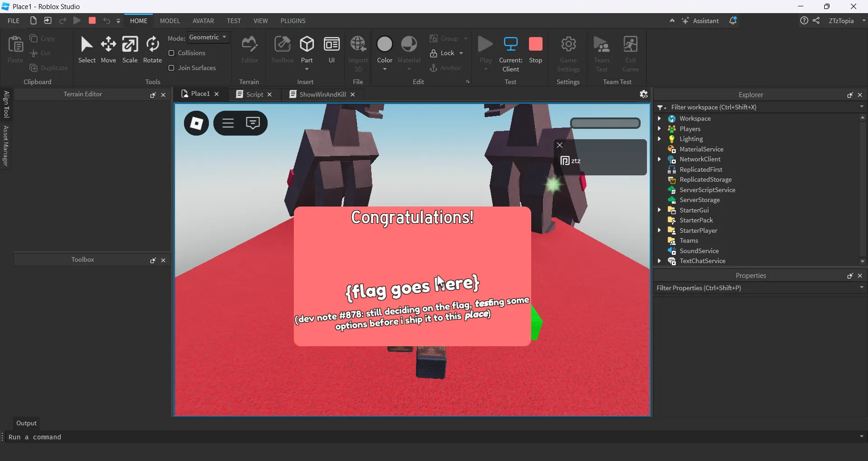The width and height of the screenshot is (868, 461).
Task: Click the Explorer scrollbar down arrow
Action: point(863,261)
